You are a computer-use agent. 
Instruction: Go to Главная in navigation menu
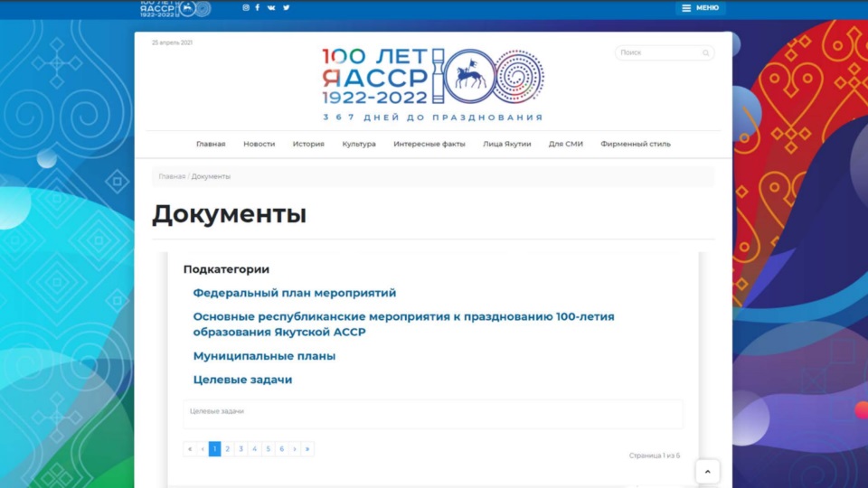point(211,144)
